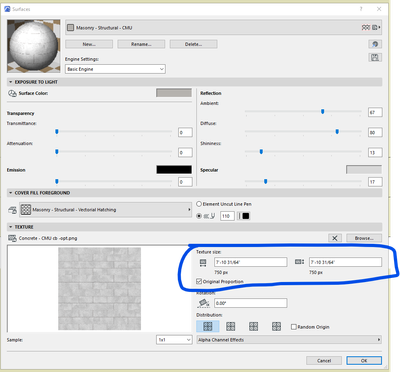Enable the Random Origin checkbox
The height and width of the screenshot is (372, 400).
pos(294,327)
